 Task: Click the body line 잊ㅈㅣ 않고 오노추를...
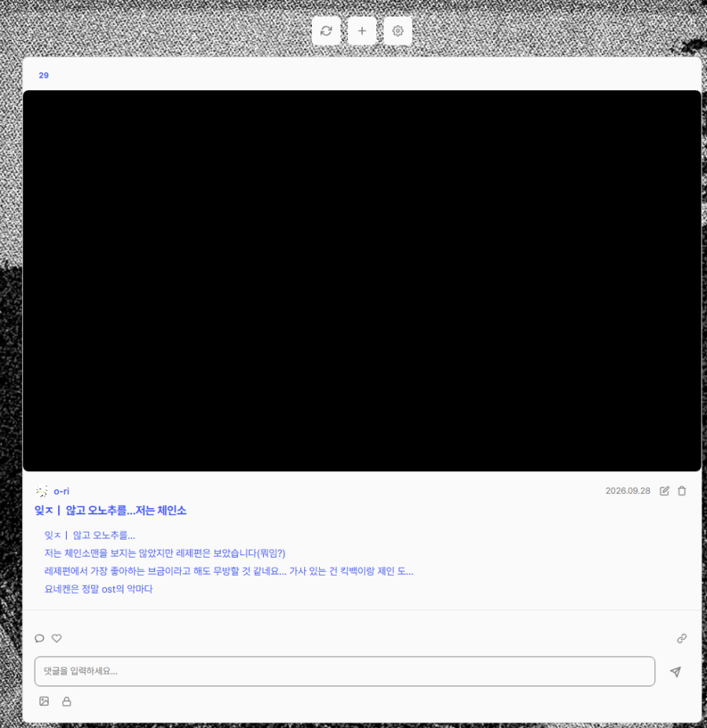click(x=90, y=536)
